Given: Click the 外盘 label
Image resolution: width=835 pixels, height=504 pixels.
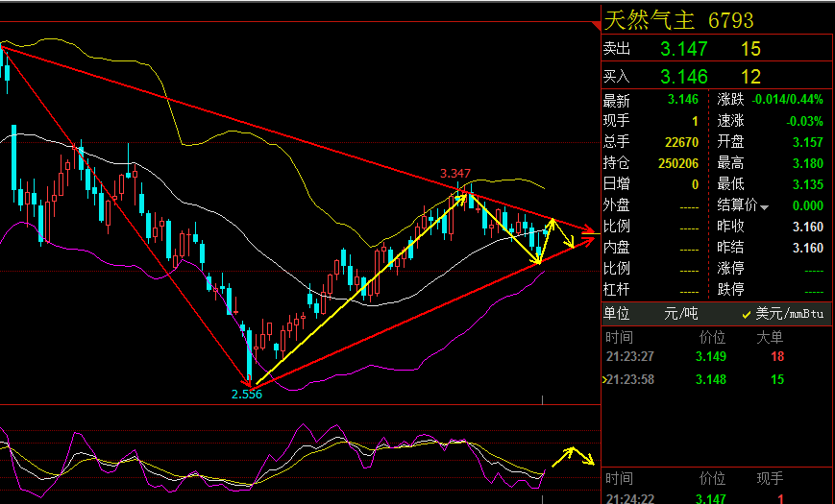Looking at the screenshot, I should coord(616,204).
